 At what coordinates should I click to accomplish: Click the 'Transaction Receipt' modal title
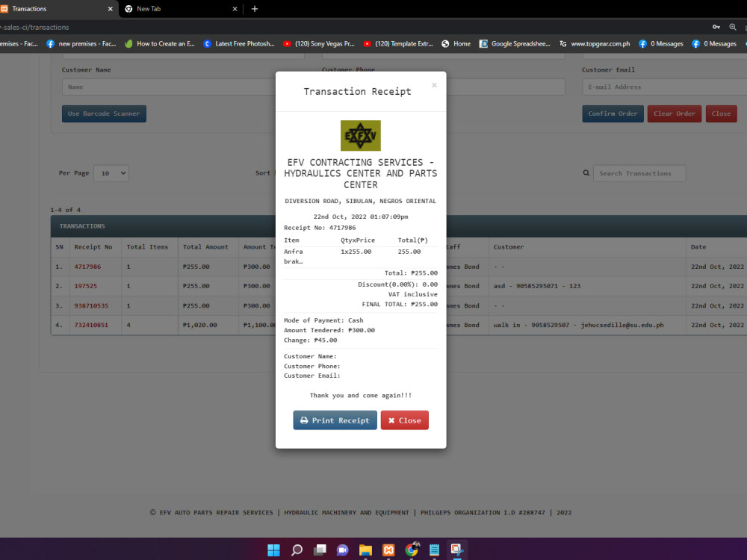tap(357, 91)
